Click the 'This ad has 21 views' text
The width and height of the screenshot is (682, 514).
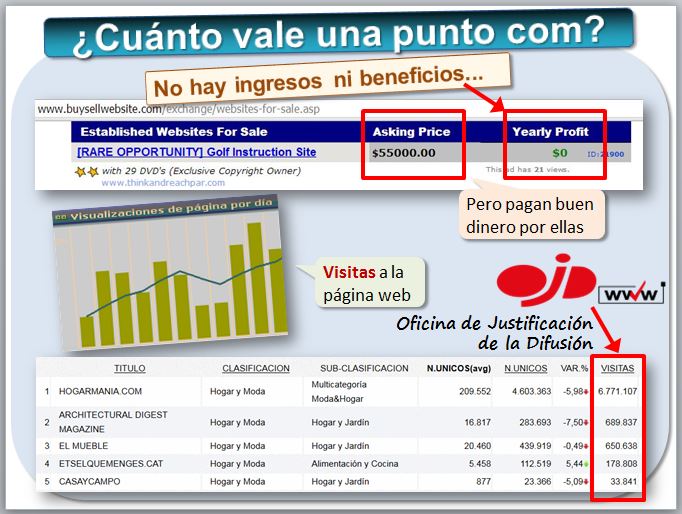527,169
